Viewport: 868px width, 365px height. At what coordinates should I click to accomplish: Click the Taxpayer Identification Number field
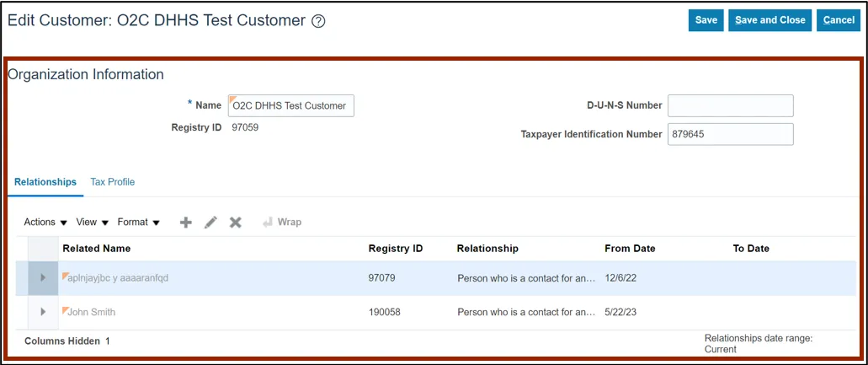[730, 134]
